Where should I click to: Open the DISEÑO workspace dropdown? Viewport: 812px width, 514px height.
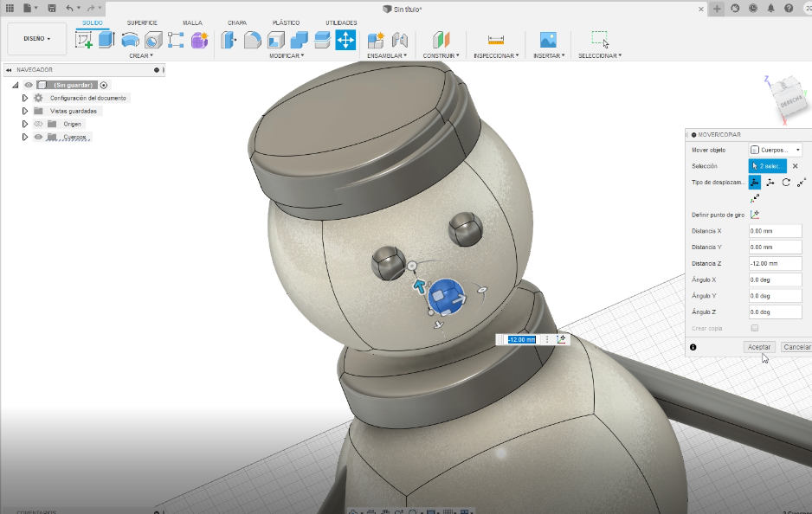coord(36,39)
